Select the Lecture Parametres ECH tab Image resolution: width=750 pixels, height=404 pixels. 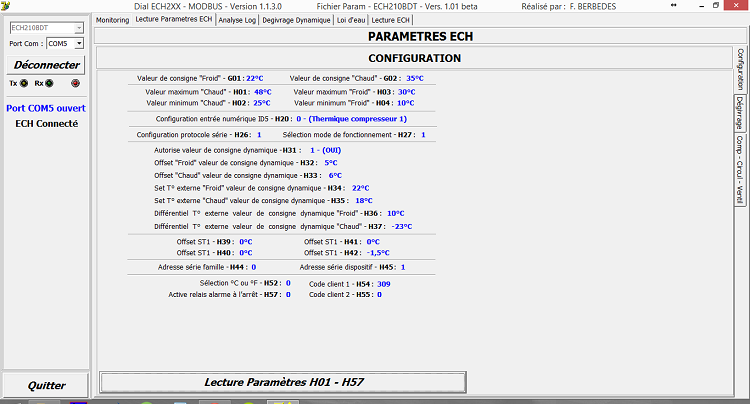(173, 20)
